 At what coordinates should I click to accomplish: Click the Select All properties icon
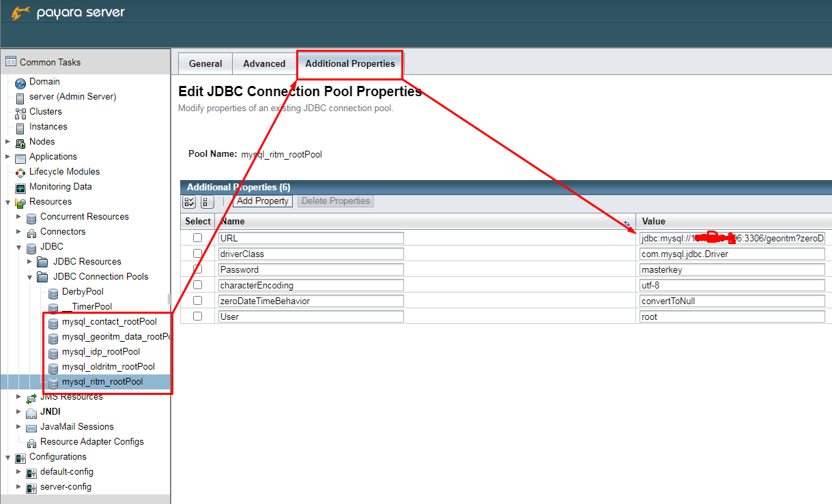click(190, 201)
